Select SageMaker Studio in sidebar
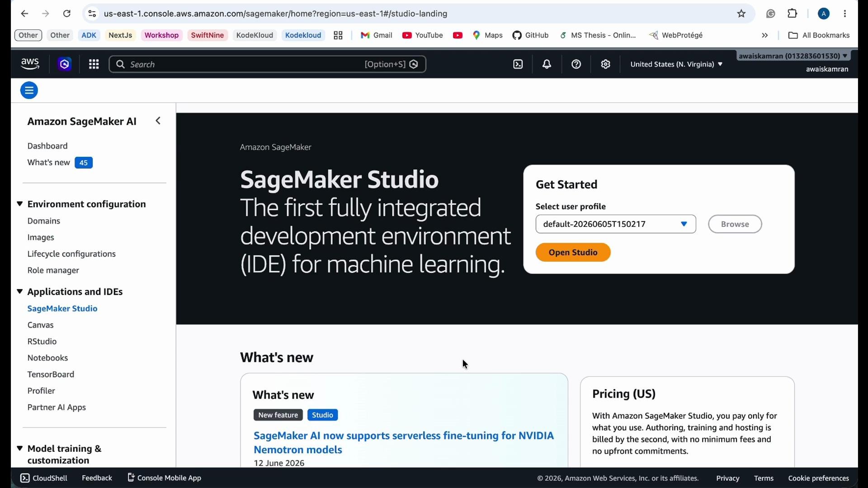The height and width of the screenshot is (488, 868). pos(62,309)
